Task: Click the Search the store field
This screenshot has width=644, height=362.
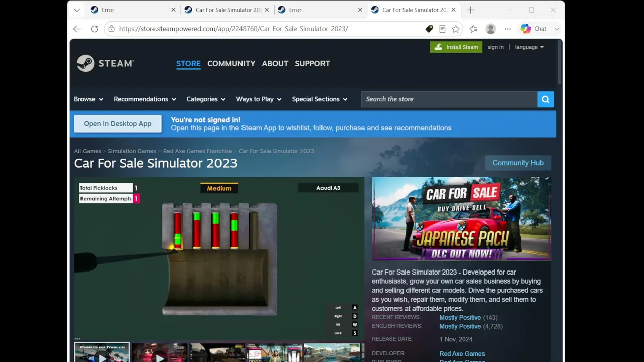Action: coord(449,99)
